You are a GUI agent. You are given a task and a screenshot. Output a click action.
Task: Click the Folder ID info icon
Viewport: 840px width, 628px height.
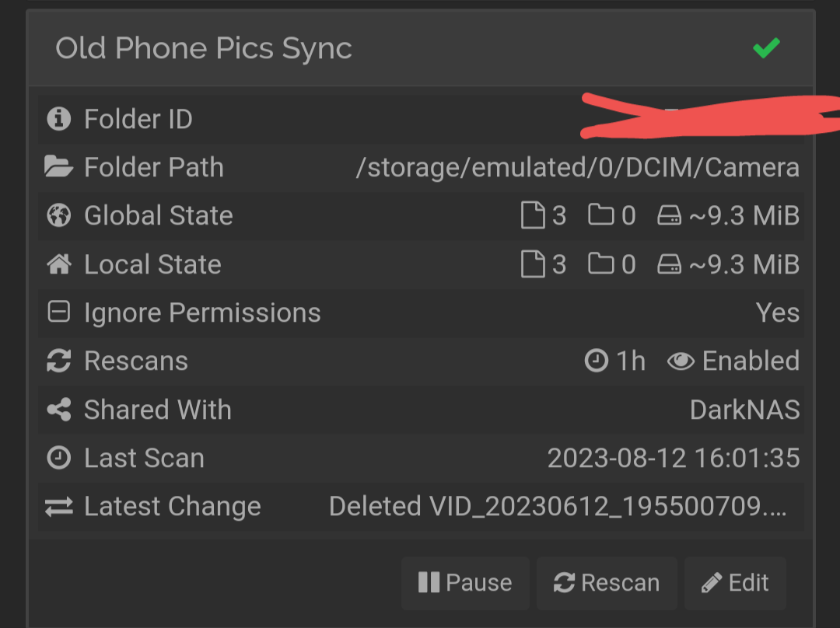click(x=59, y=118)
